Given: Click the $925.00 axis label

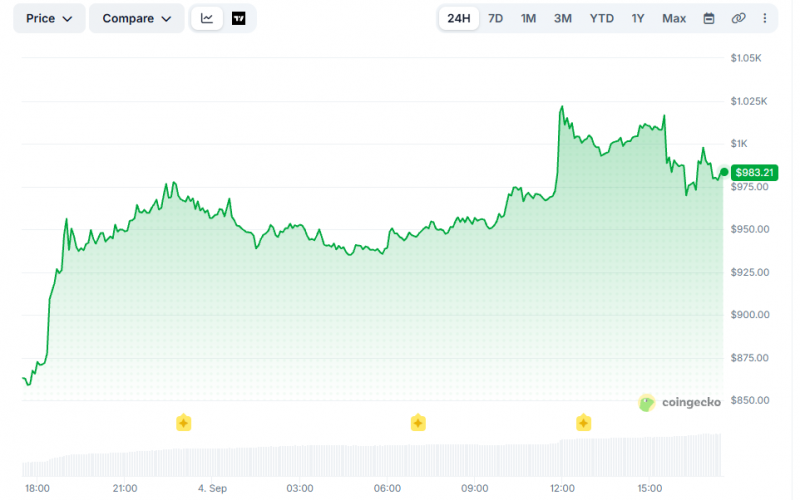Looking at the screenshot, I should point(750,272).
